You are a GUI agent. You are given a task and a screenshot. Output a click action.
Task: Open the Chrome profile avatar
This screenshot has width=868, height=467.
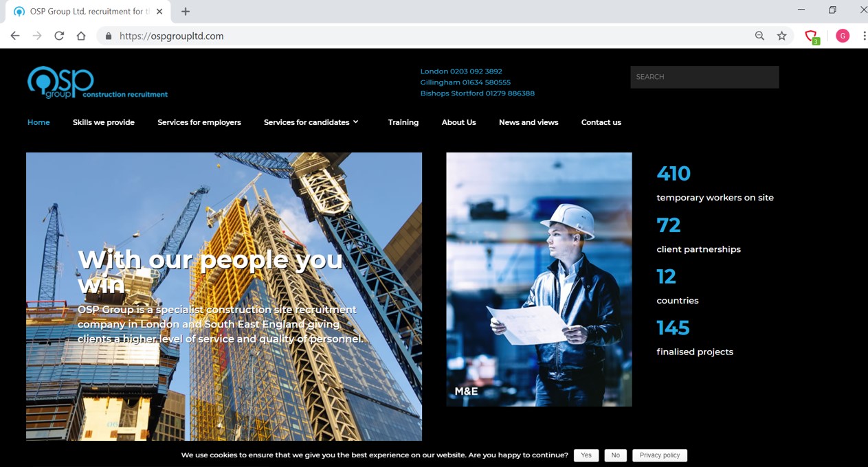(843, 36)
